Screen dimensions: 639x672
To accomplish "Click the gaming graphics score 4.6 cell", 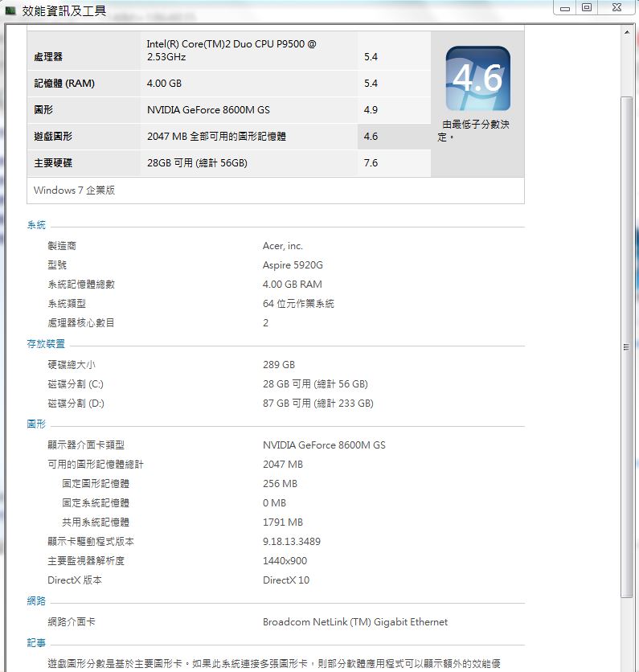I will (x=394, y=137).
